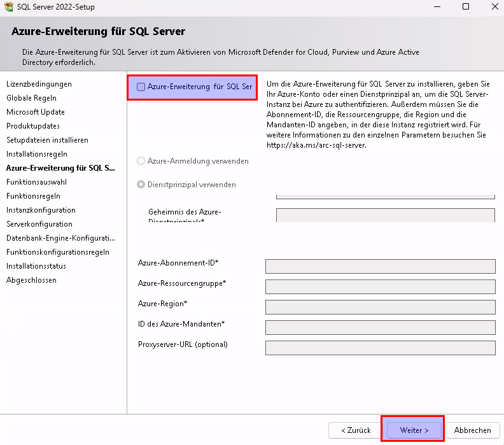The height and width of the screenshot is (445, 504).
Task: Click into Azure-Abonnement-ID input field
Action: [x=380, y=266]
